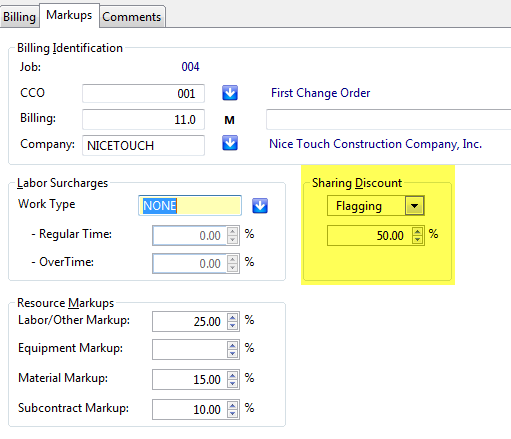This screenshot has height=439, width=511.
Task: Decrease the Material Markup spinner
Action: 232,384
